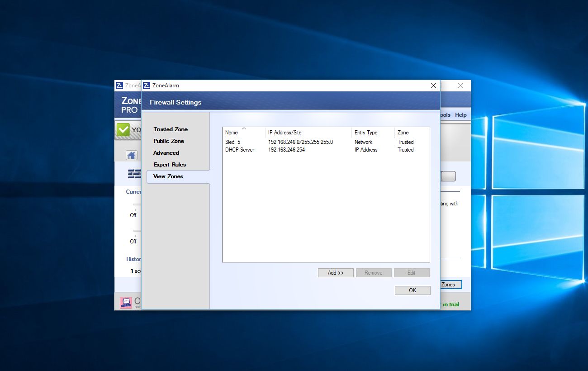Image resolution: width=588 pixels, height=371 pixels.
Task: Switch to Public Zone tab
Action: point(169,141)
